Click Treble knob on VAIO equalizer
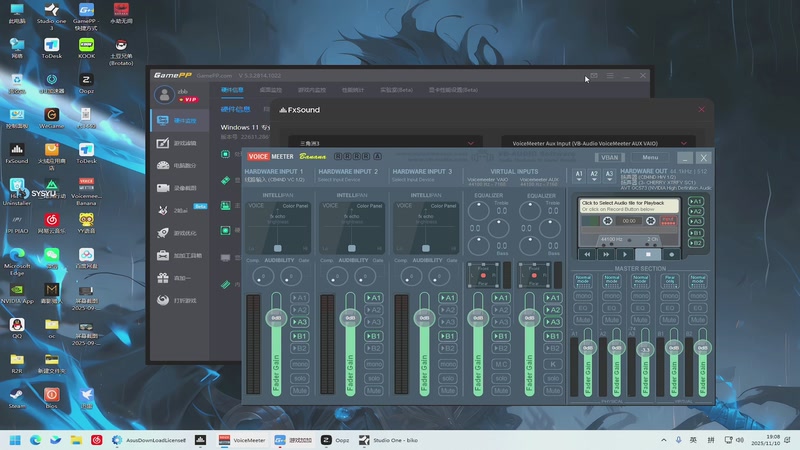 (479, 211)
